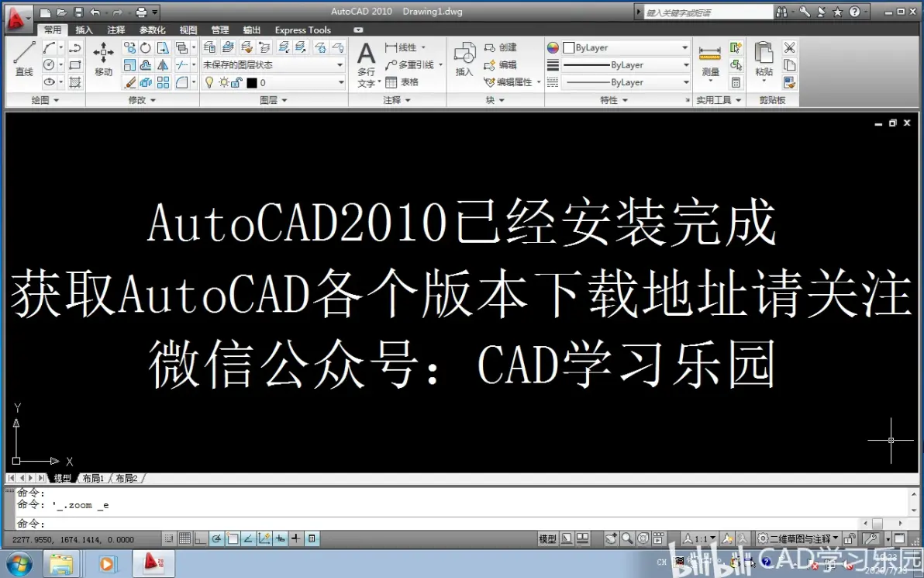
Task: Toggle Ortho mode in status bar
Action: pos(200,538)
